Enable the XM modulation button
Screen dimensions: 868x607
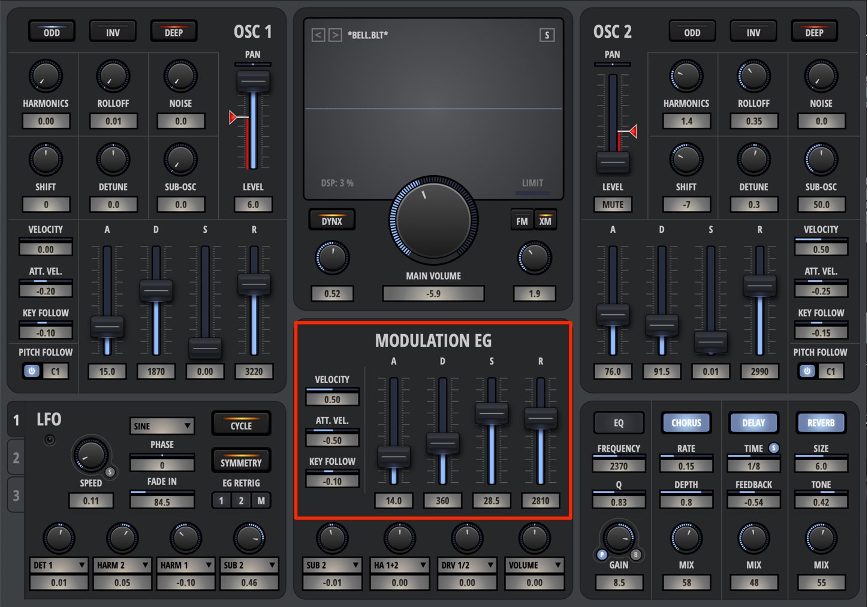tap(545, 220)
